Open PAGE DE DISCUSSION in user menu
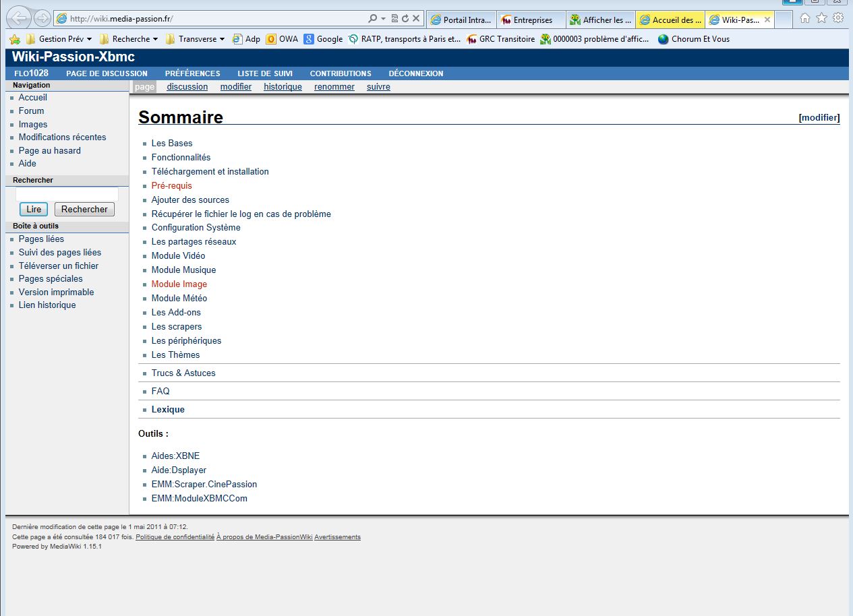This screenshot has height=616, width=853. pos(107,73)
